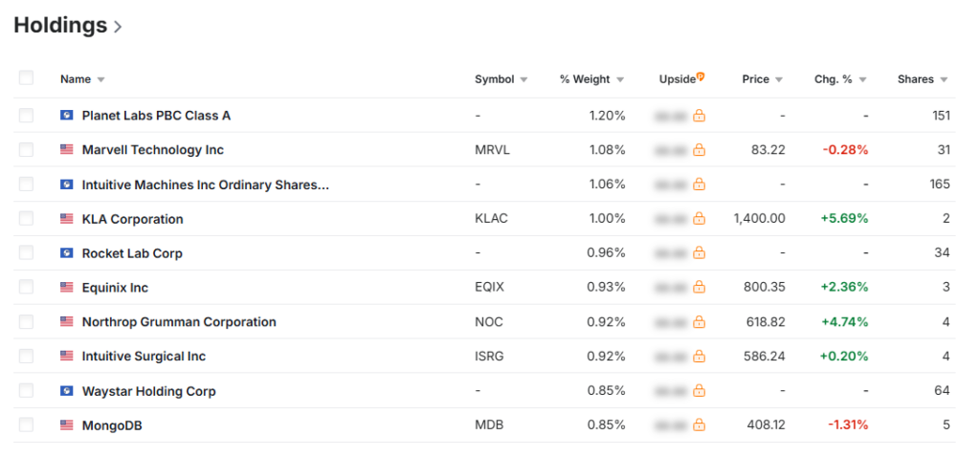
Task: Click the blurred Upside value for Equinix
Action: [672, 288]
